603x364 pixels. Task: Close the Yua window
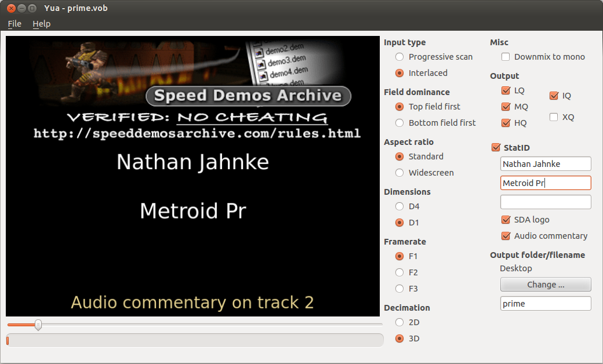point(11,8)
